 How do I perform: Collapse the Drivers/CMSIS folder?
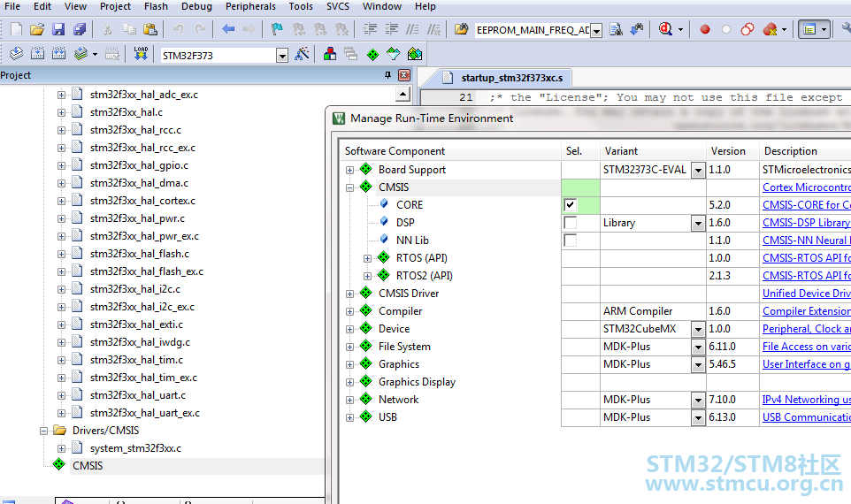coord(43,431)
